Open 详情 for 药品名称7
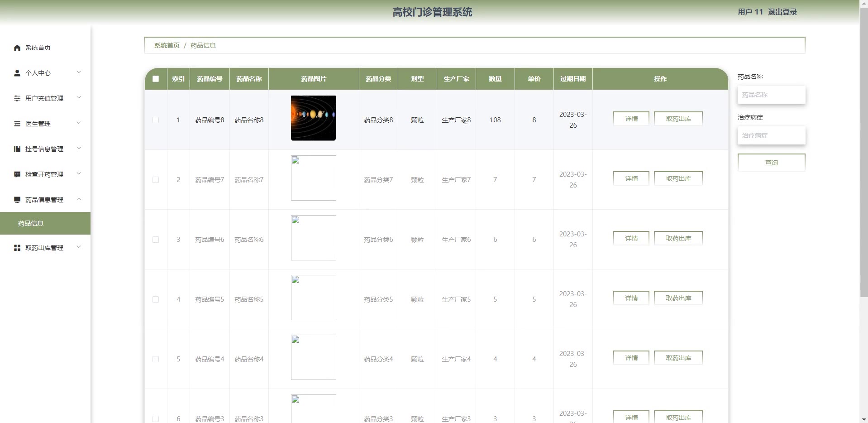 631,178
